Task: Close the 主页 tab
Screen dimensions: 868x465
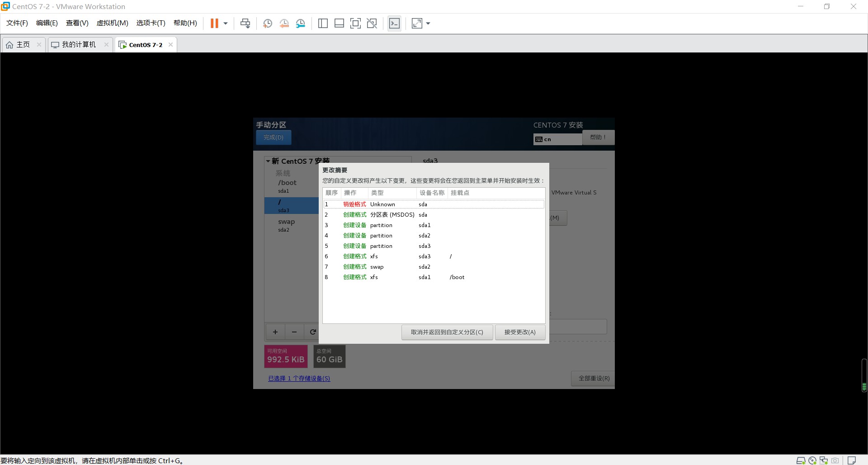Action: (39, 44)
